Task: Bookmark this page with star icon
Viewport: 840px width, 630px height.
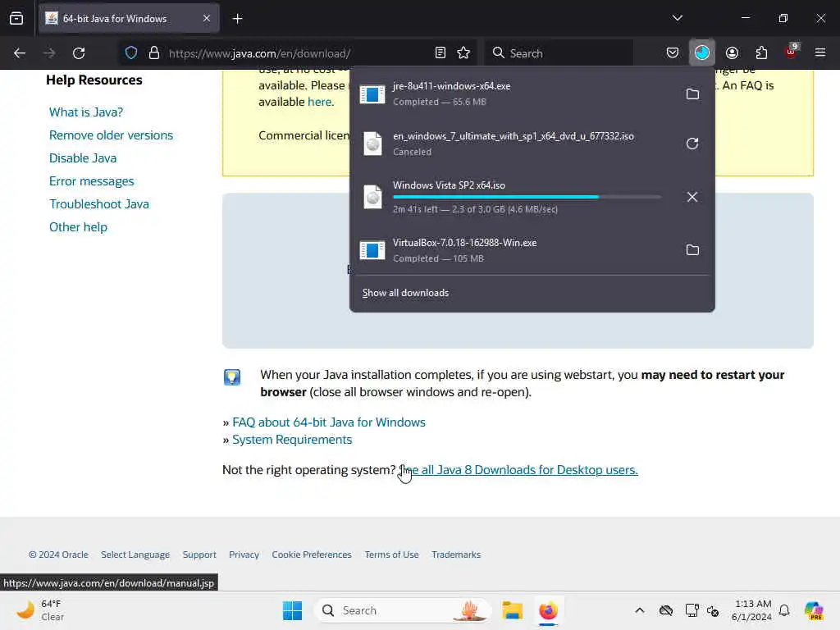Action: (x=463, y=52)
